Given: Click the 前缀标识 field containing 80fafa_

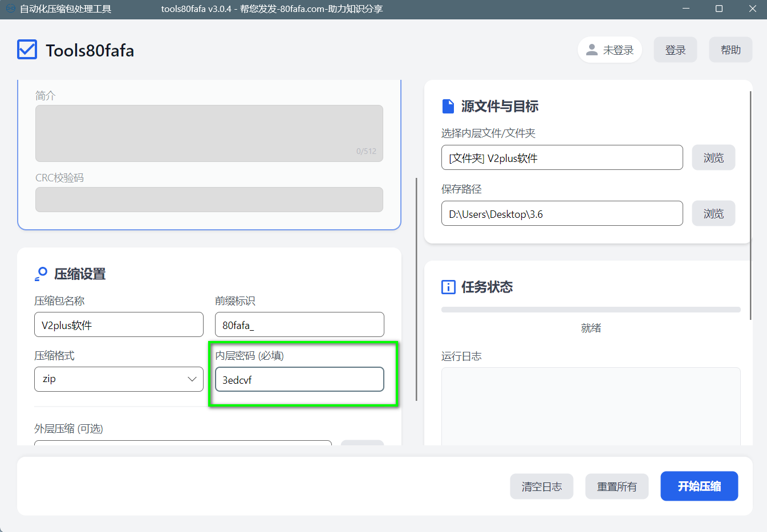Looking at the screenshot, I should (x=299, y=325).
